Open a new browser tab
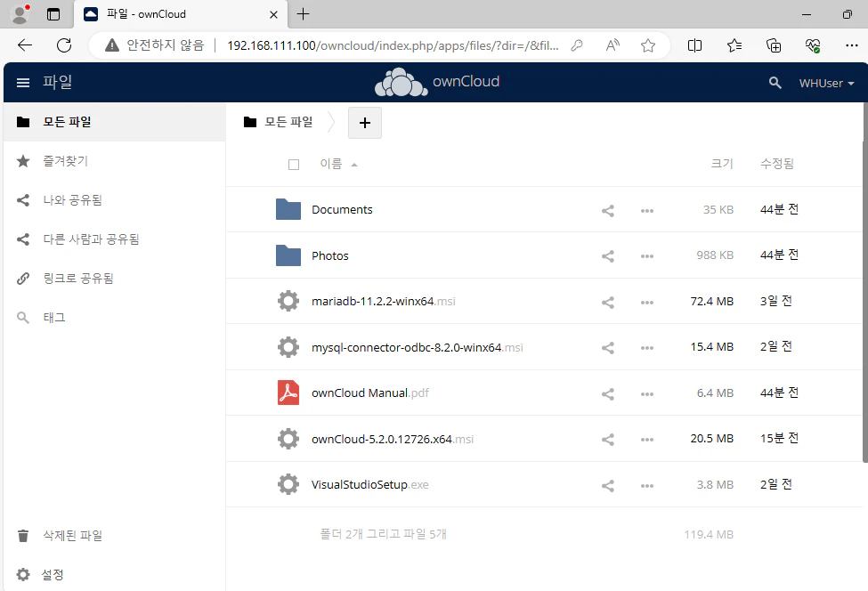This screenshot has height=591, width=868. point(303,14)
